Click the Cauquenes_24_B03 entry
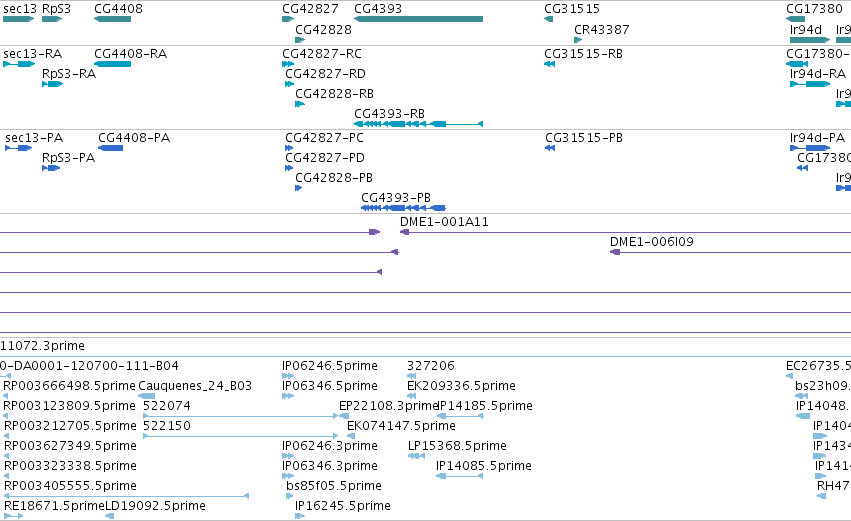Viewport: 851px width, 521px height. coord(195,386)
